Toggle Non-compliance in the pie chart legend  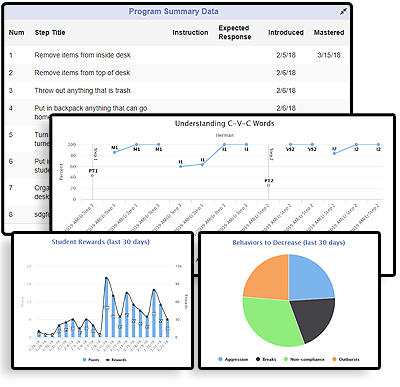pos(304,359)
